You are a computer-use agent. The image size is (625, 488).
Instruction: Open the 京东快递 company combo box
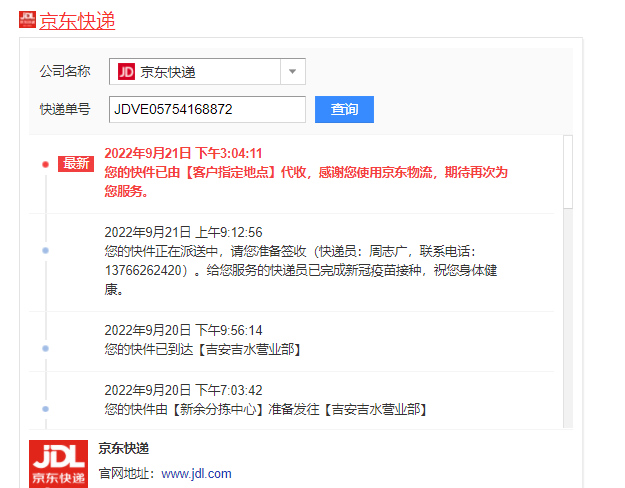[207, 72]
